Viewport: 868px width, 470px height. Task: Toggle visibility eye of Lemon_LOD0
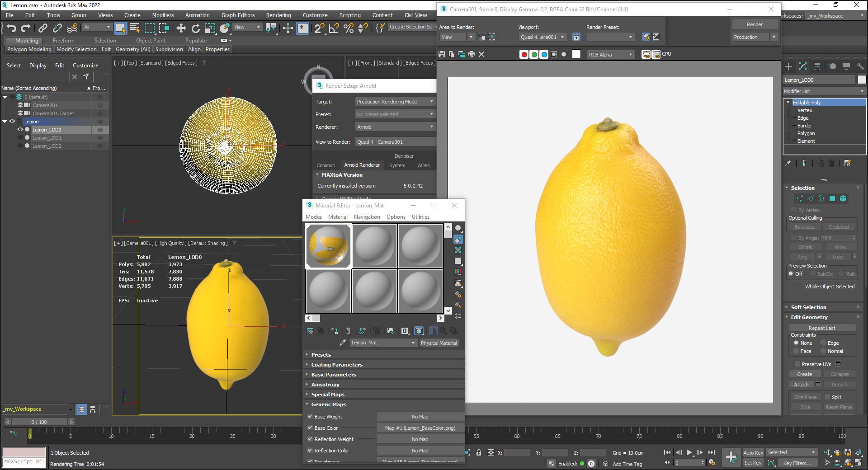[x=20, y=130]
